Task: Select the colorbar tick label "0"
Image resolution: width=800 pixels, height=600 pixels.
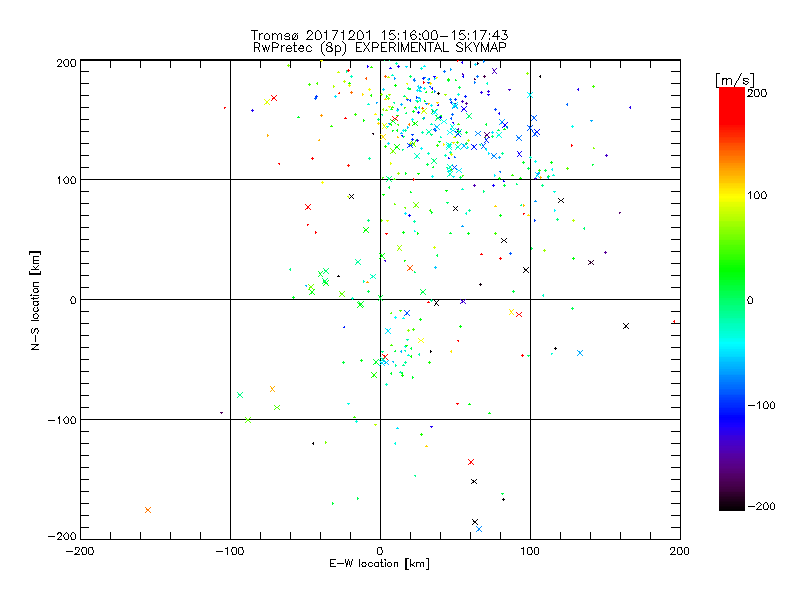Action: (x=750, y=300)
